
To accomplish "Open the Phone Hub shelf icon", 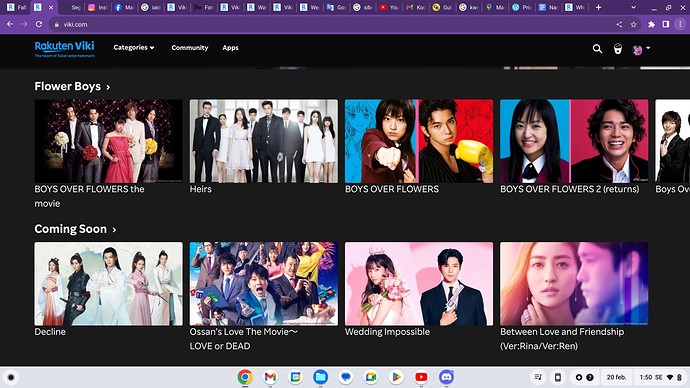I will pos(558,377).
